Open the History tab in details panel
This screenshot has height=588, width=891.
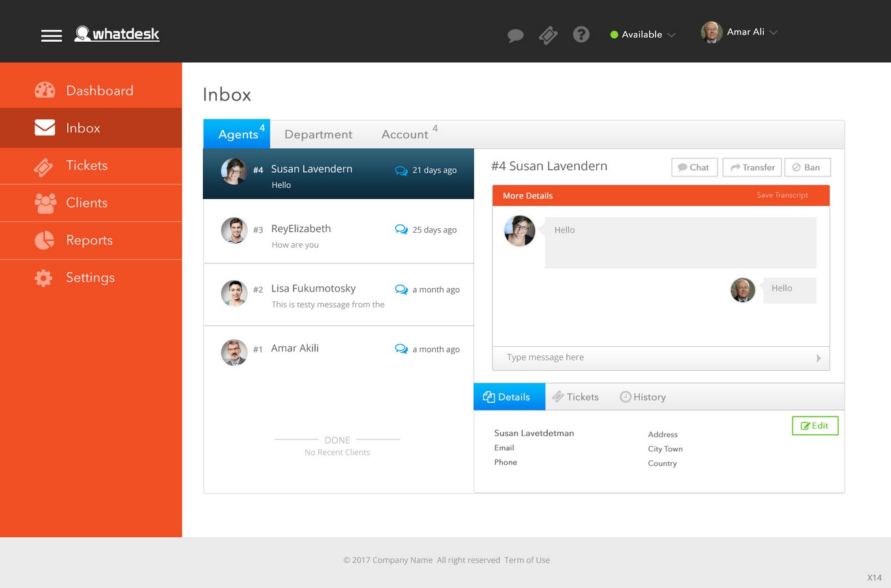pos(642,396)
